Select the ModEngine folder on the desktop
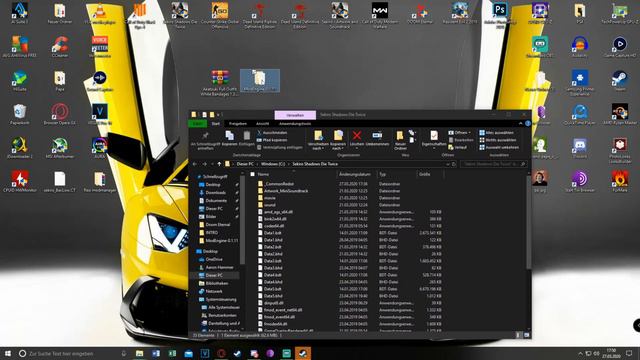The image size is (640, 360). (x=260, y=80)
